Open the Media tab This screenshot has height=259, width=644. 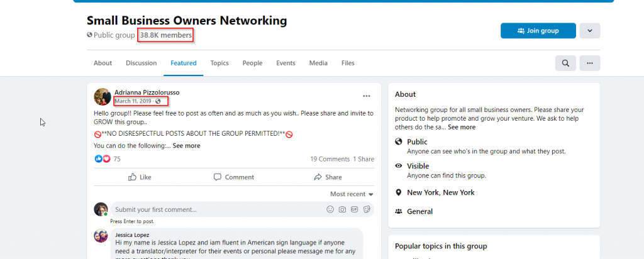318,63
